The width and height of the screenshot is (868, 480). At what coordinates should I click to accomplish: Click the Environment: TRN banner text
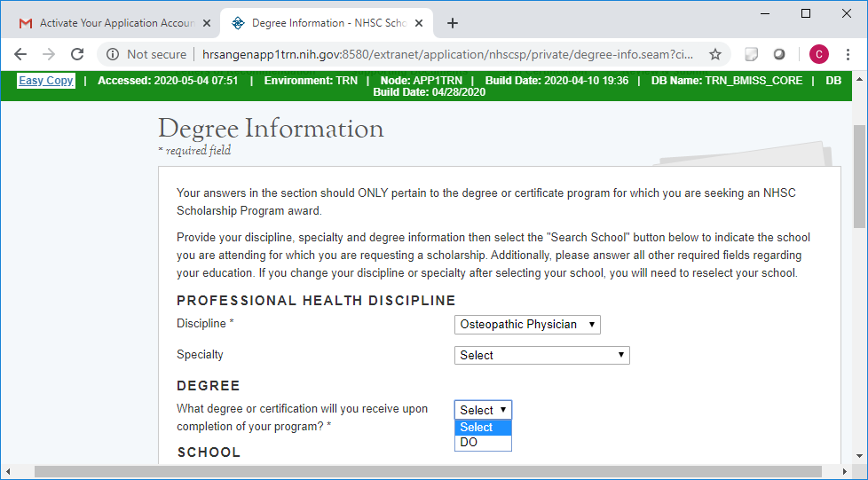click(x=311, y=81)
